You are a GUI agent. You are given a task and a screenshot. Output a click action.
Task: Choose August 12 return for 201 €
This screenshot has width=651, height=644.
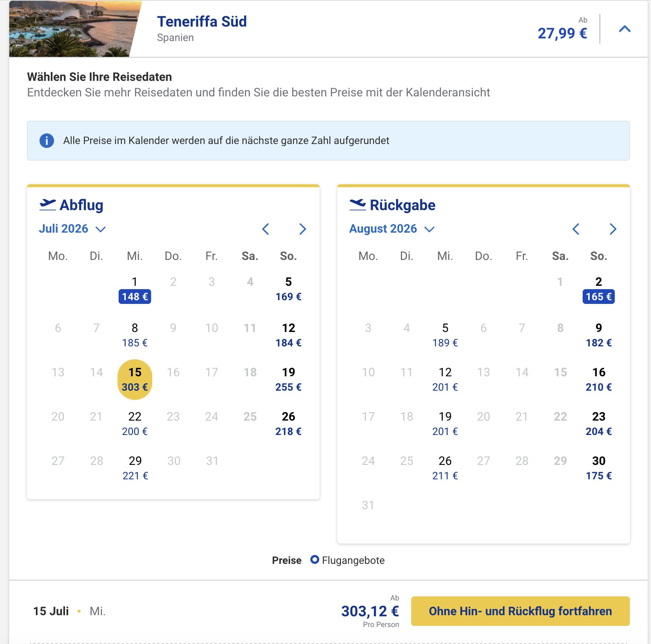click(445, 380)
